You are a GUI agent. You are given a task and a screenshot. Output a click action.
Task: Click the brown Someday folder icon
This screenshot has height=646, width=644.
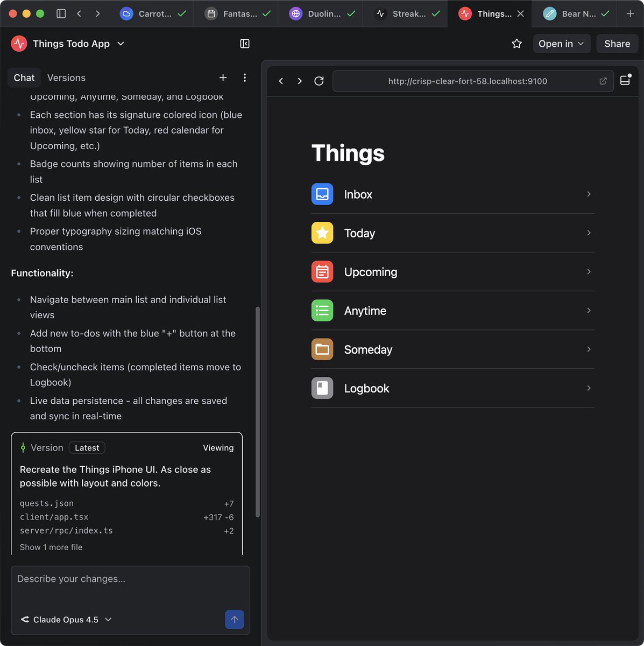pos(322,349)
